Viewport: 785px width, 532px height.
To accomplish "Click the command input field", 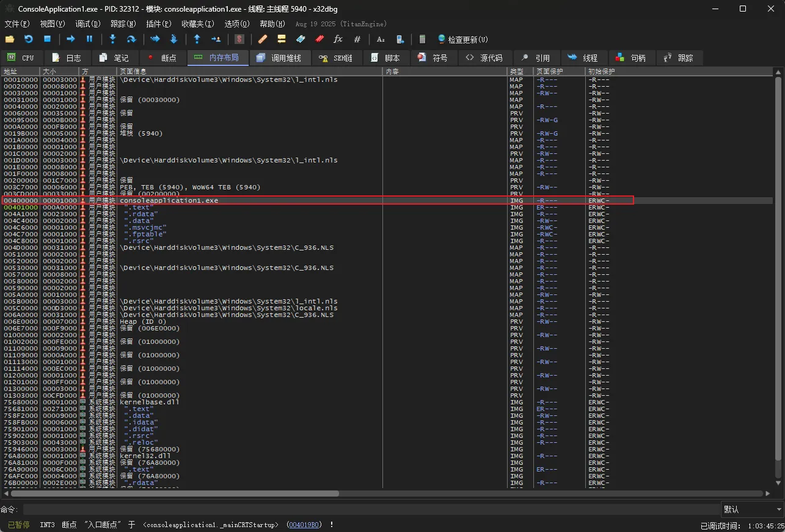I will coord(371,509).
